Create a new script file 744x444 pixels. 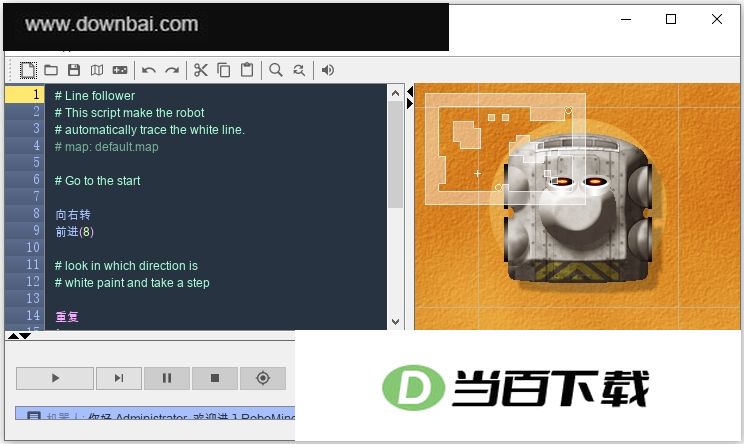pyautogui.click(x=28, y=70)
